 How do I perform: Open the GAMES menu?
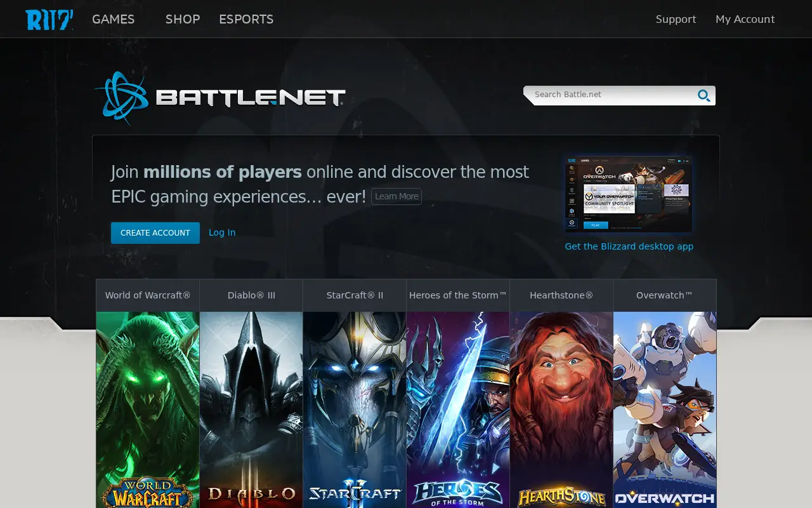(113, 19)
